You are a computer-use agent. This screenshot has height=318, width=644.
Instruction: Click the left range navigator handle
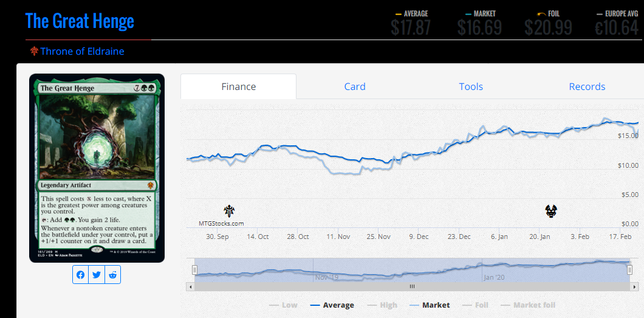[194, 270]
